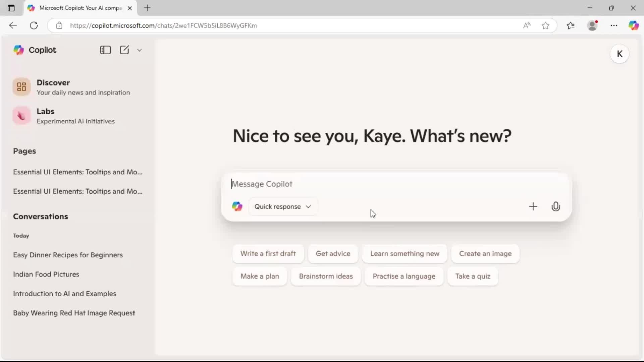Open tab actions menu icon
Viewport: 644px width, 362px height.
[11, 8]
